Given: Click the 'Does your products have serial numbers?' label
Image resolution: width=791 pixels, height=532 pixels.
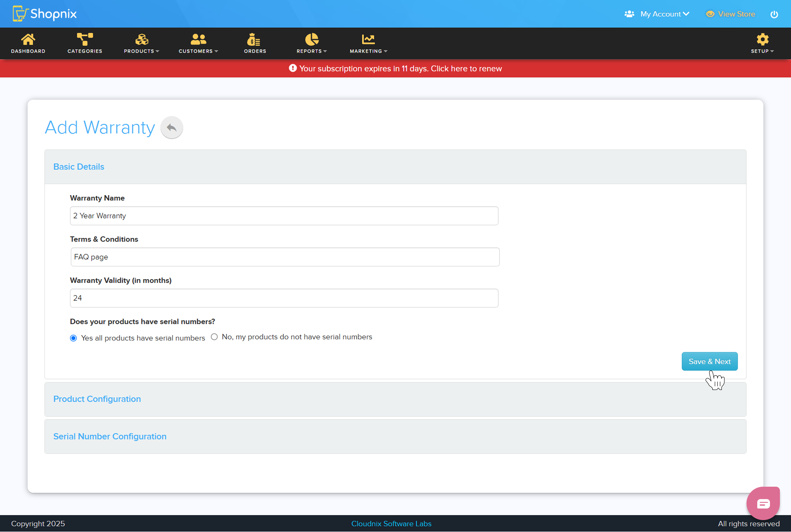Looking at the screenshot, I should (143, 322).
